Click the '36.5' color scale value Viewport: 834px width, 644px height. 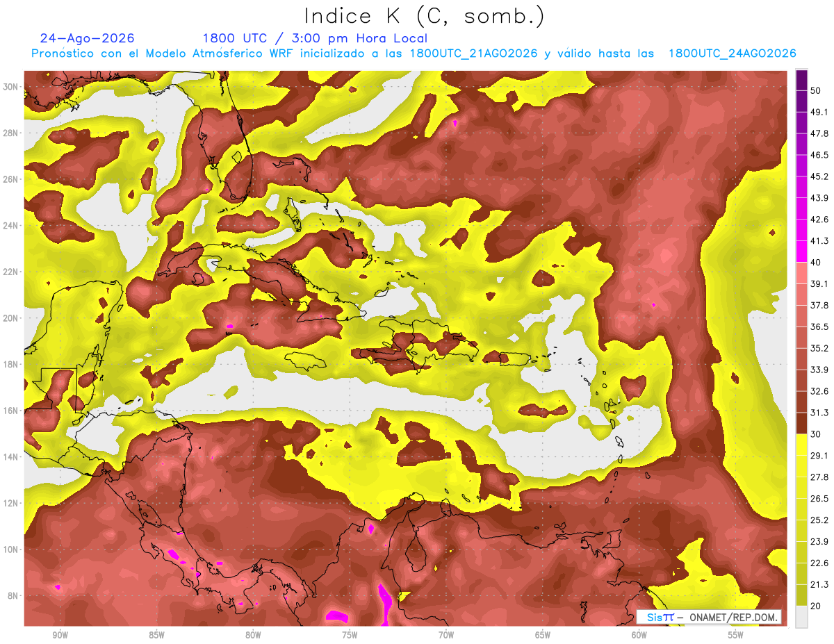819,327
